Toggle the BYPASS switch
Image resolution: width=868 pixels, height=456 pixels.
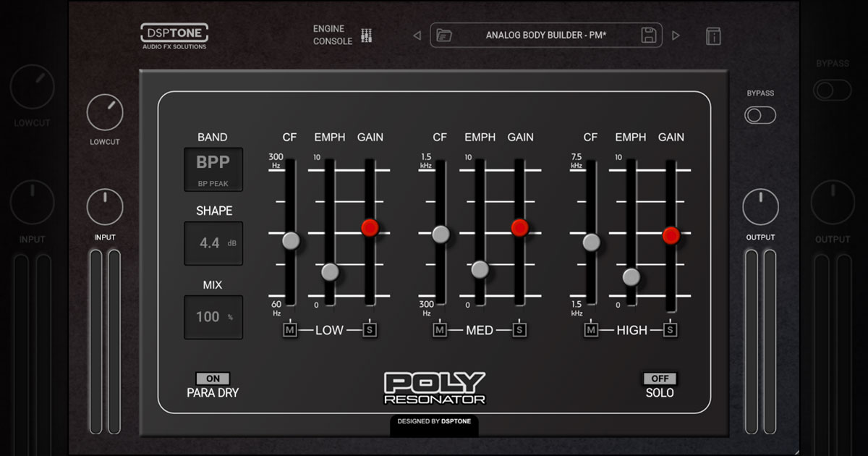[760, 115]
